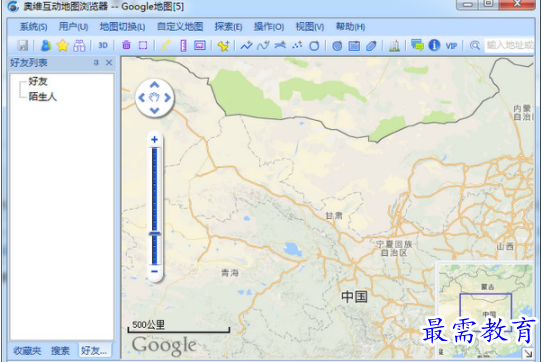The height and width of the screenshot is (362, 544).
Task: Select the dashed rectangle selection tool
Action: (143, 45)
